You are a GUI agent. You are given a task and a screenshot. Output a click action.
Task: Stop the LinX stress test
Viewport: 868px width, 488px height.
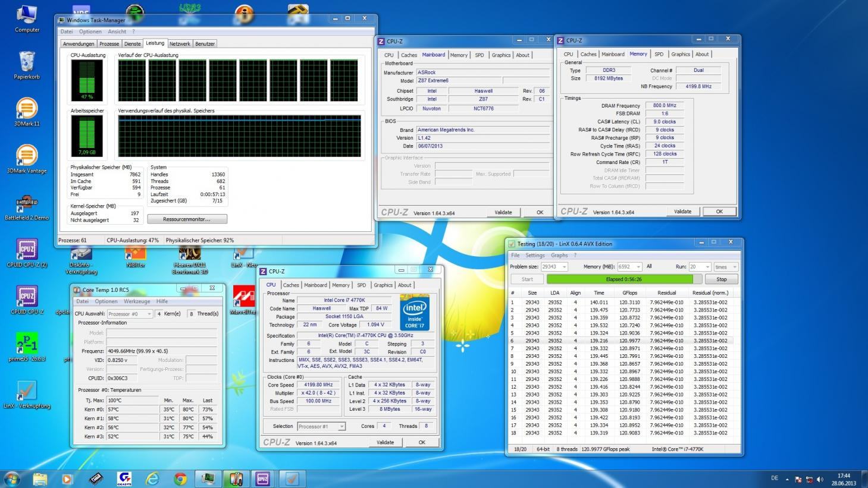(x=722, y=279)
